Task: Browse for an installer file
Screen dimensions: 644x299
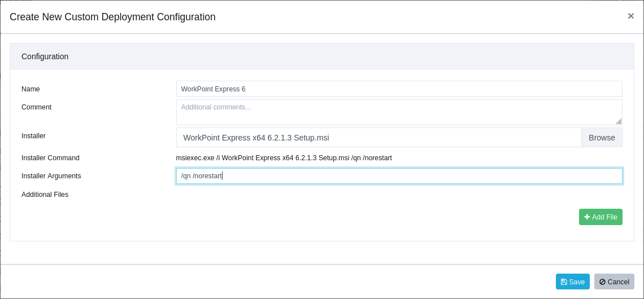Action: point(602,138)
